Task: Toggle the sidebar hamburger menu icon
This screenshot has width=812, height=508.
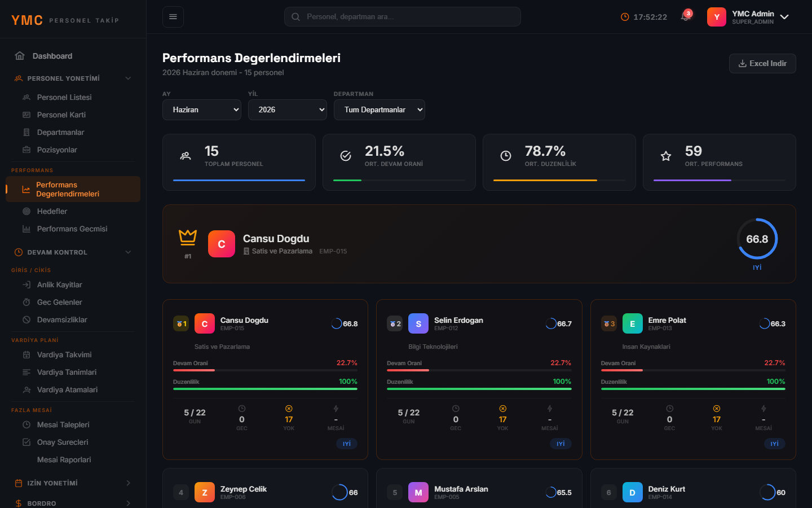Action: coord(173,17)
